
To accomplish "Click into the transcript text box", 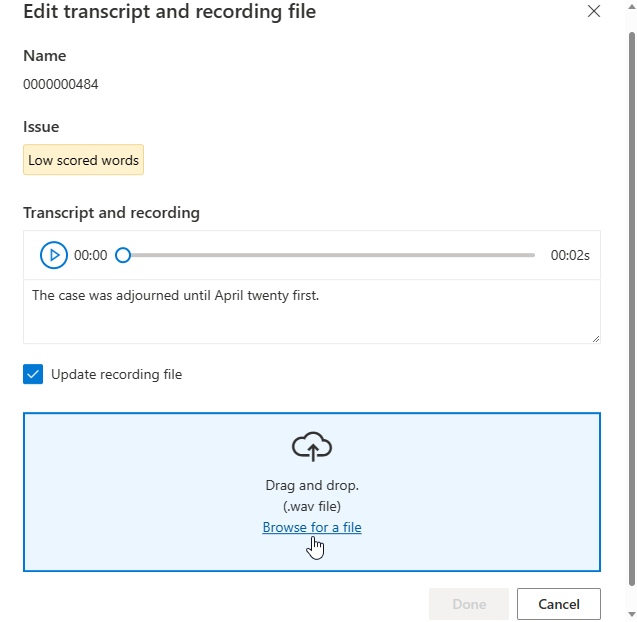I will [x=312, y=312].
